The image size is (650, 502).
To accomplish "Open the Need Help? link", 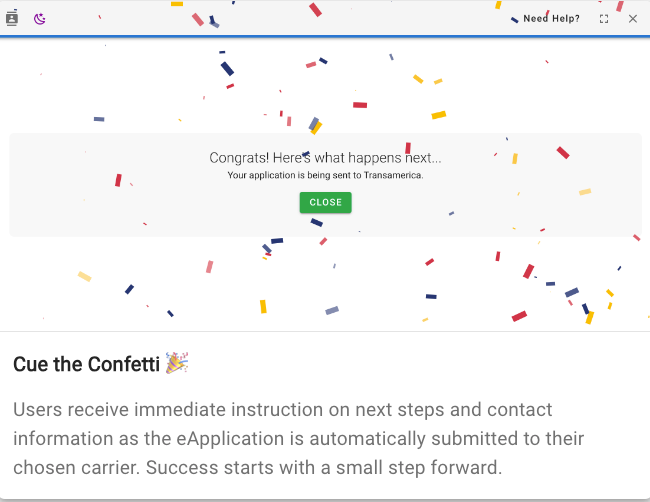I will 551,18.
